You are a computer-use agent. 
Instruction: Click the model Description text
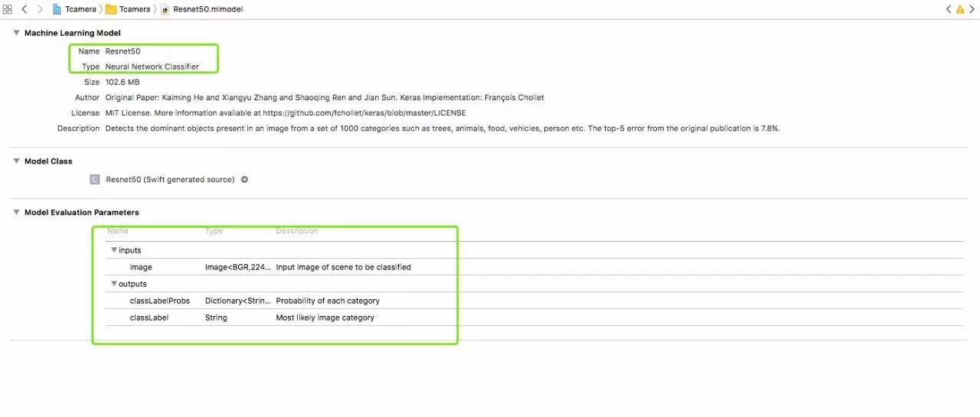pyautogui.click(x=443, y=129)
